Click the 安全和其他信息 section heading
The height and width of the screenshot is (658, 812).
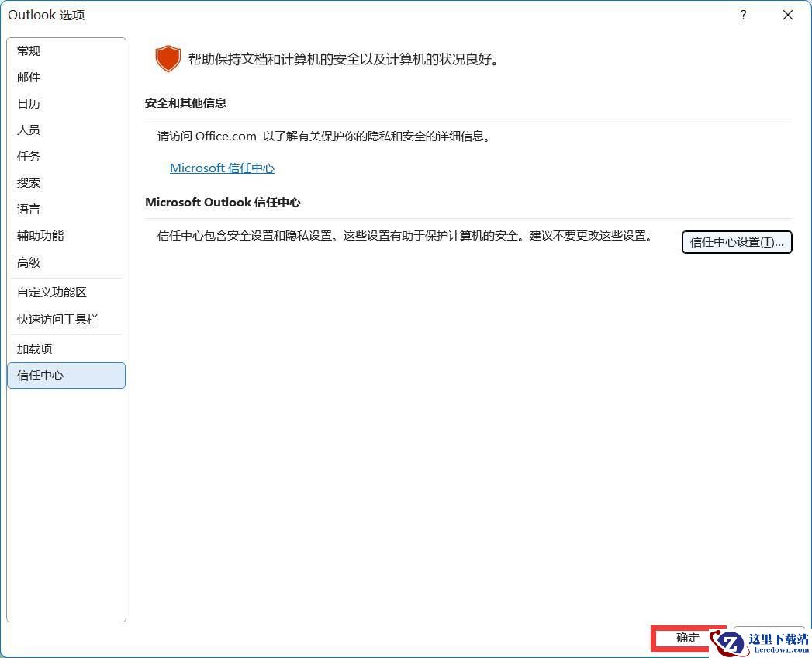pos(185,103)
